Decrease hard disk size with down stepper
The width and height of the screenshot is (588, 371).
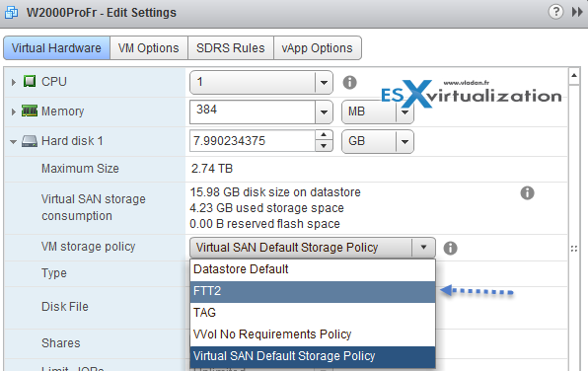coord(324,146)
